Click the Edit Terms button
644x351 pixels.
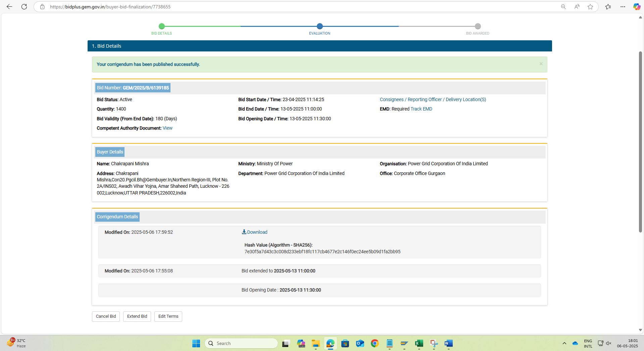(168, 316)
